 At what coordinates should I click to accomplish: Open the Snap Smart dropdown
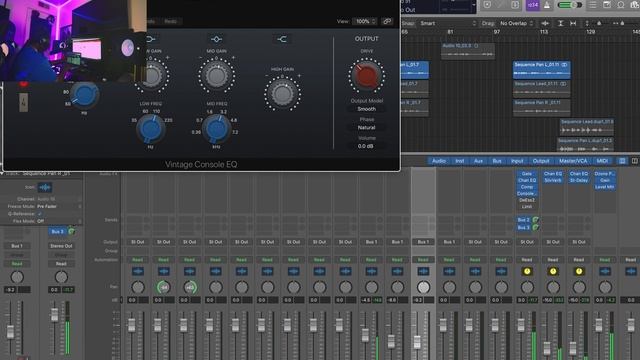click(448, 23)
